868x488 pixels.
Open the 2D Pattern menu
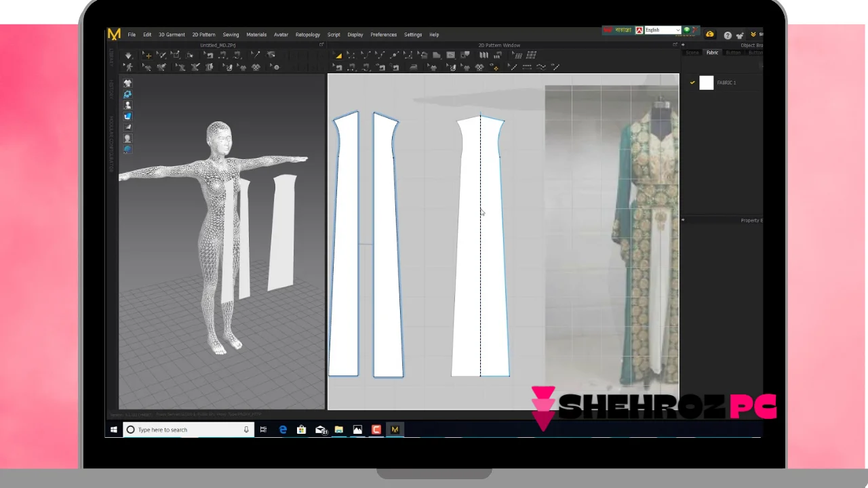203,35
